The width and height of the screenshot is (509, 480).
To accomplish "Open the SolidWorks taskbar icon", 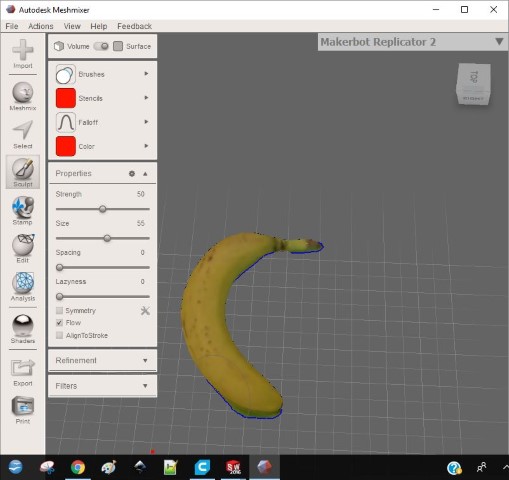I will 233,467.
